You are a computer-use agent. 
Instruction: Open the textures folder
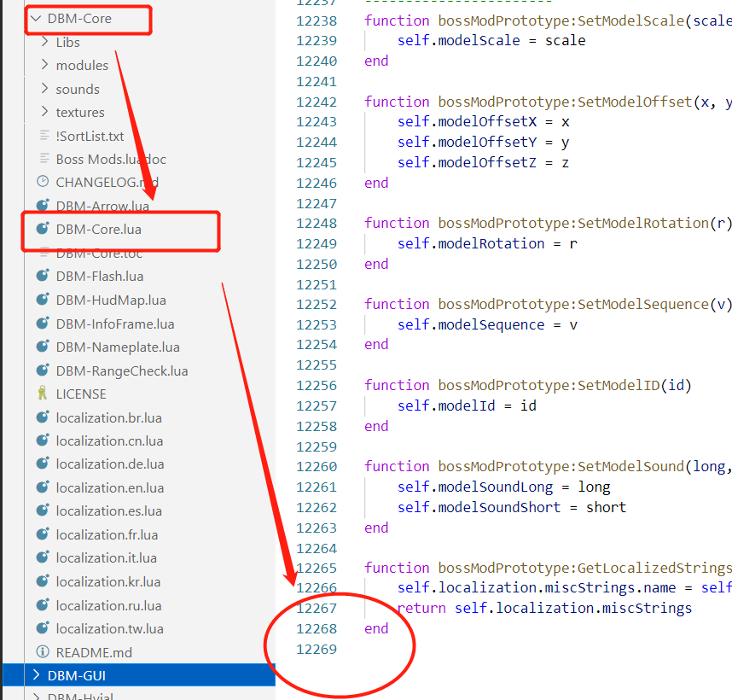point(80,112)
